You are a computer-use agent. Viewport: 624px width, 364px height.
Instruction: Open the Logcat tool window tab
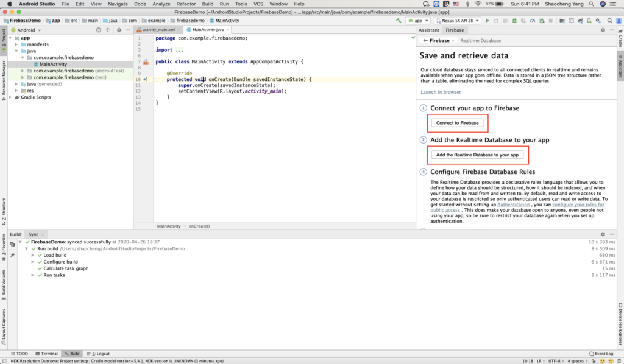(x=98, y=354)
